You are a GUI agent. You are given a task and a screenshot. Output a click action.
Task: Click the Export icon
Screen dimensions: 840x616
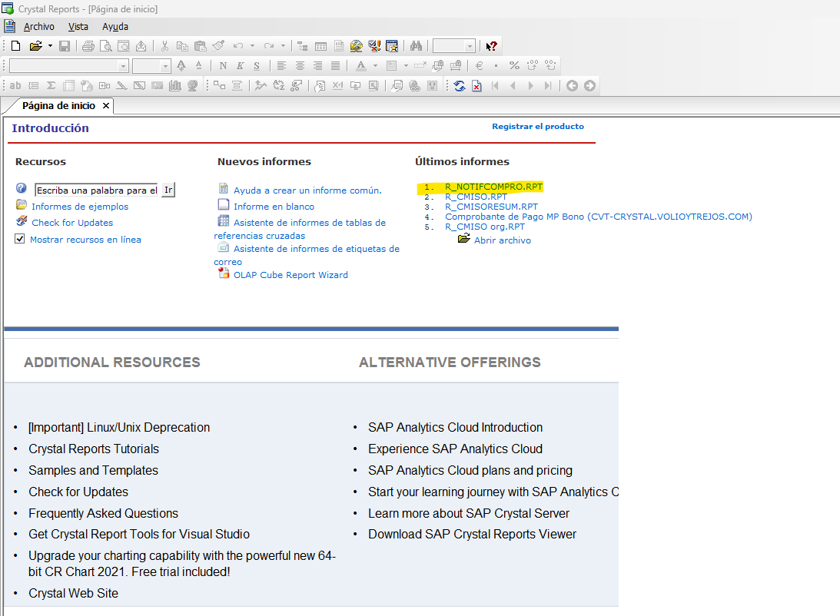click(x=141, y=46)
